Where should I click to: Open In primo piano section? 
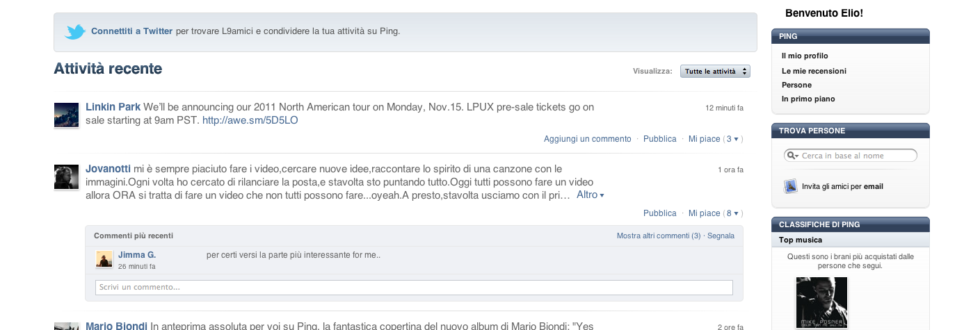pyautogui.click(x=808, y=99)
